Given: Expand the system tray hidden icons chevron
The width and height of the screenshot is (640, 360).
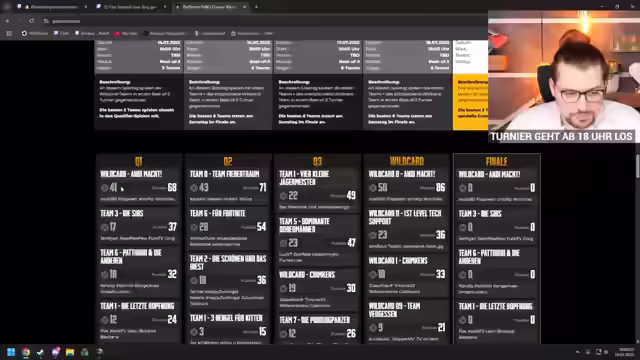Looking at the screenshot, I should pyautogui.click(x=577, y=352).
